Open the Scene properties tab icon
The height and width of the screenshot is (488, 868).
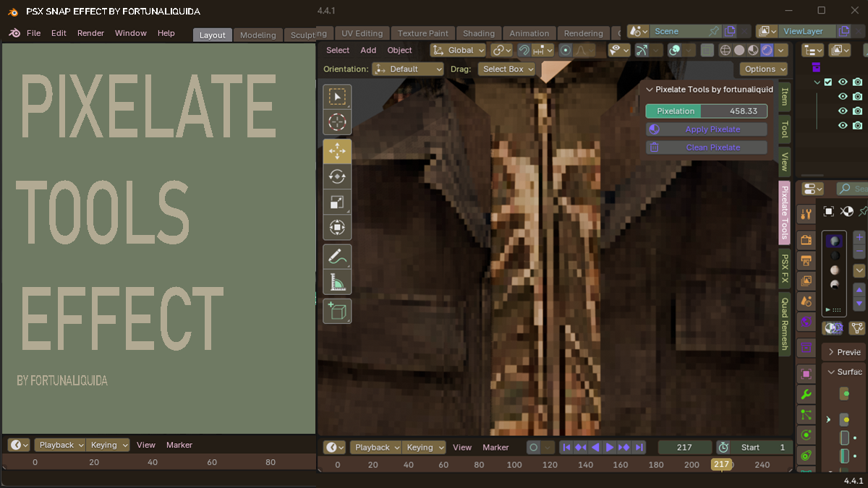pos(806,301)
